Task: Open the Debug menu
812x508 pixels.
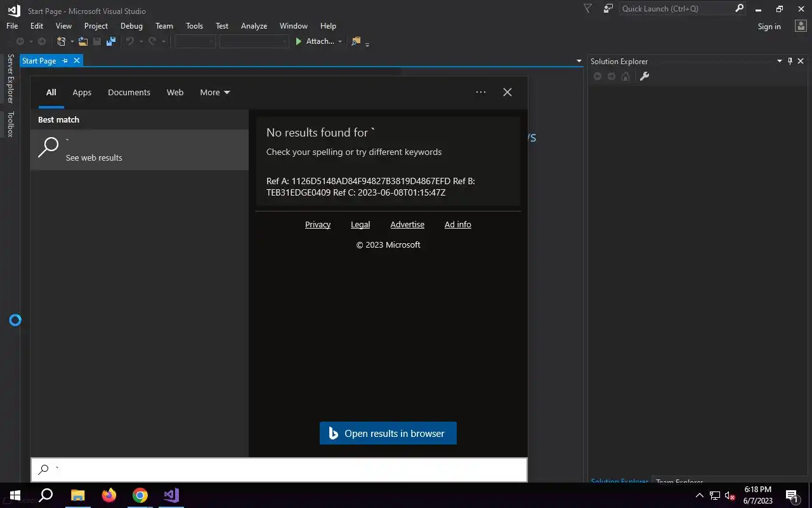Action: 131,26
